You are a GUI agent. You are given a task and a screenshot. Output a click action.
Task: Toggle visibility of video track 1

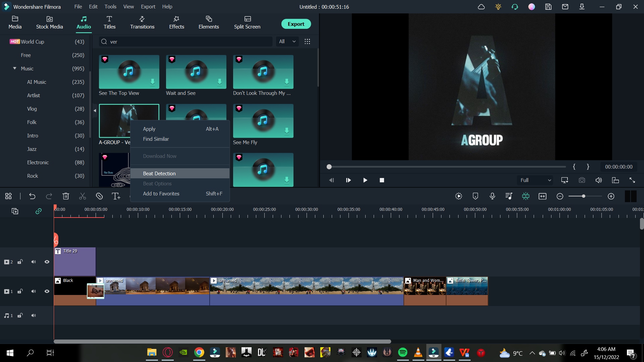click(47, 291)
